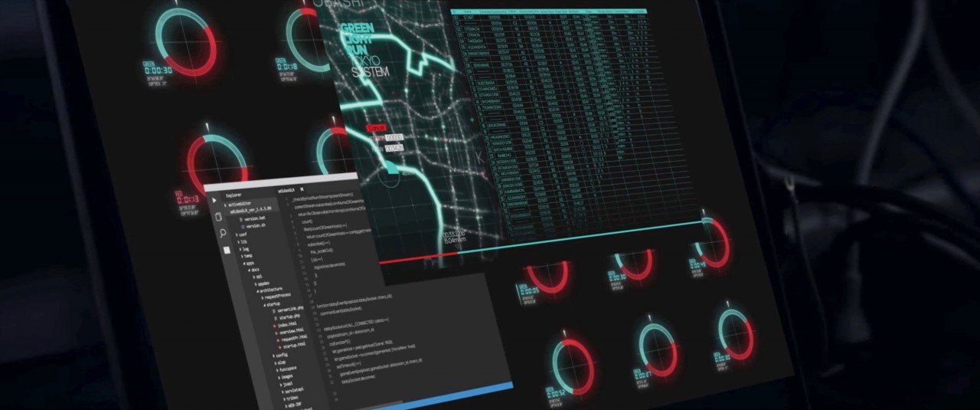Click the red progress bar below the map

point(418,259)
